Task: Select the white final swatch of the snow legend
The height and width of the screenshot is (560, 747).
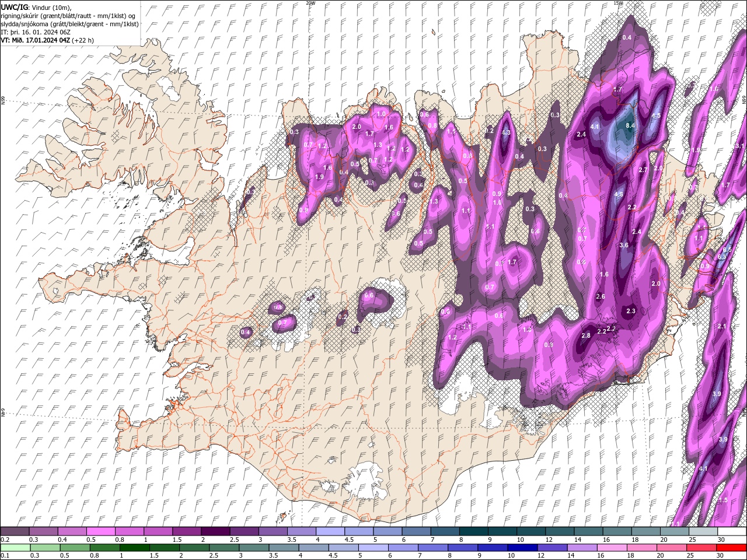Action: point(732,531)
